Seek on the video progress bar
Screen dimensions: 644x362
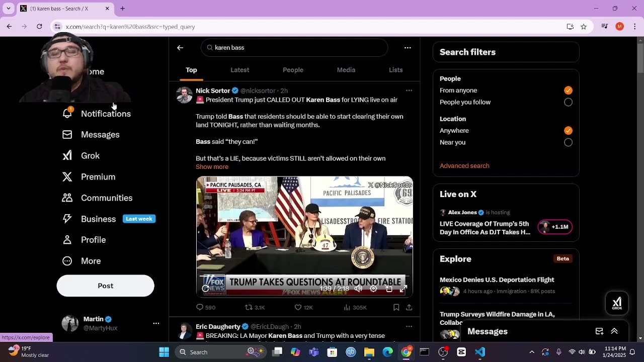tap(304, 276)
